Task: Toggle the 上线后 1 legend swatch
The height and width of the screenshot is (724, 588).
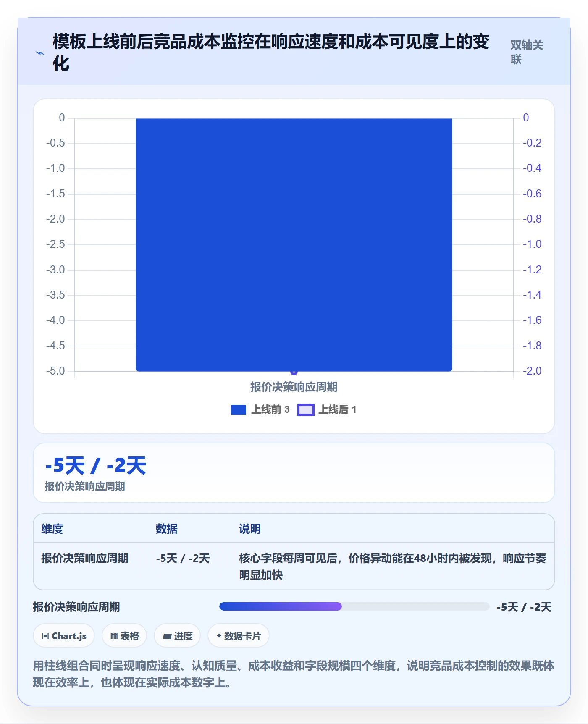Action: [x=306, y=410]
